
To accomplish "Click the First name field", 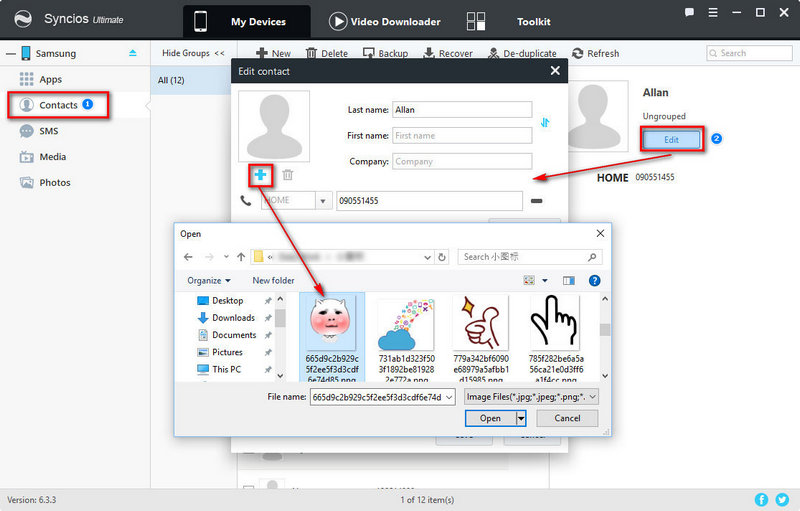I will (x=462, y=136).
